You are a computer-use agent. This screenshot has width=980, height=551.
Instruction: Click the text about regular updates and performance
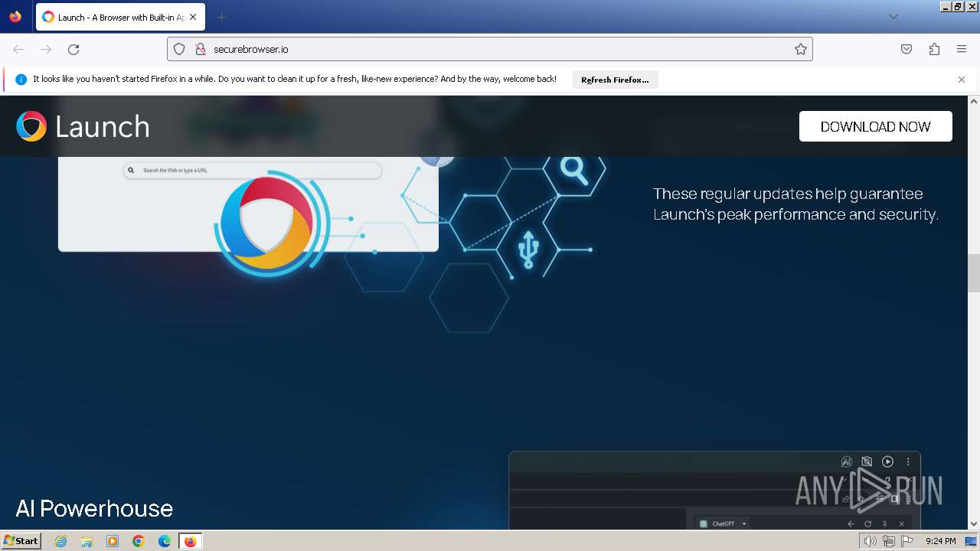(795, 204)
